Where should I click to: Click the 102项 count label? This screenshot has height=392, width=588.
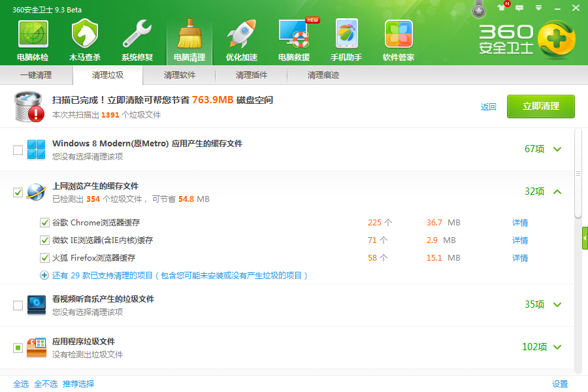point(534,347)
